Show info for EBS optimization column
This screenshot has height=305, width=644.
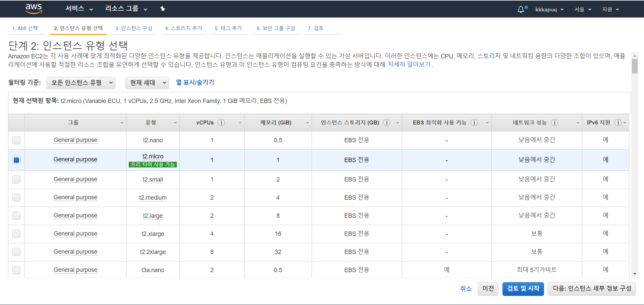click(x=474, y=122)
